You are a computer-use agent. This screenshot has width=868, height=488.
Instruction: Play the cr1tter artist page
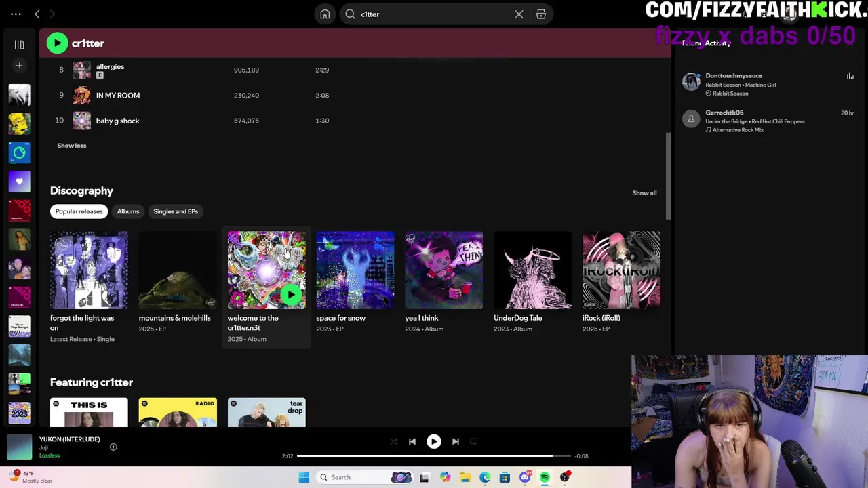[x=57, y=43]
